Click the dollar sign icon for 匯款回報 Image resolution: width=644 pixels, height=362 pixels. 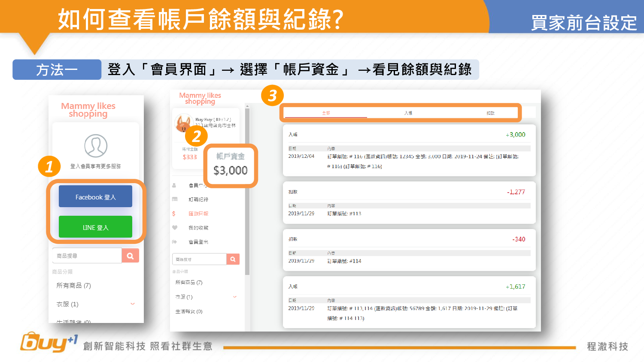[174, 214]
